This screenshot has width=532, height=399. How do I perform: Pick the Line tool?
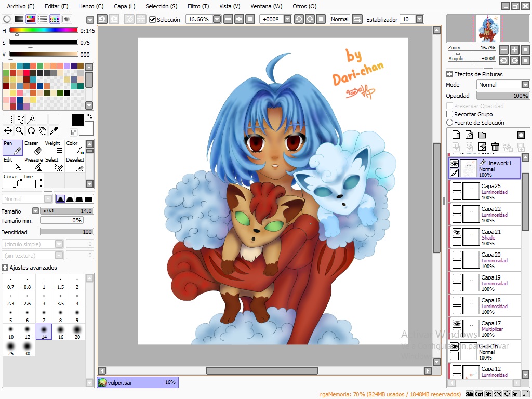(x=33, y=181)
